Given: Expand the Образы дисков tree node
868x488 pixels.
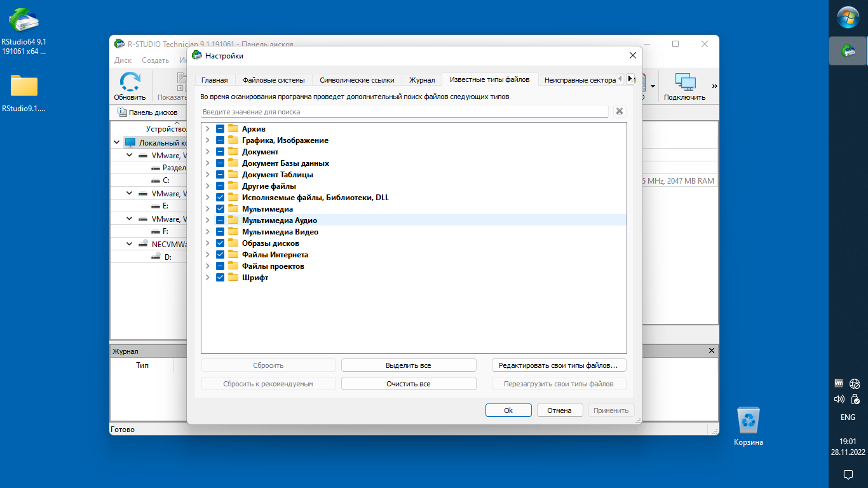Looking at the screenshot, I should 207,243.
